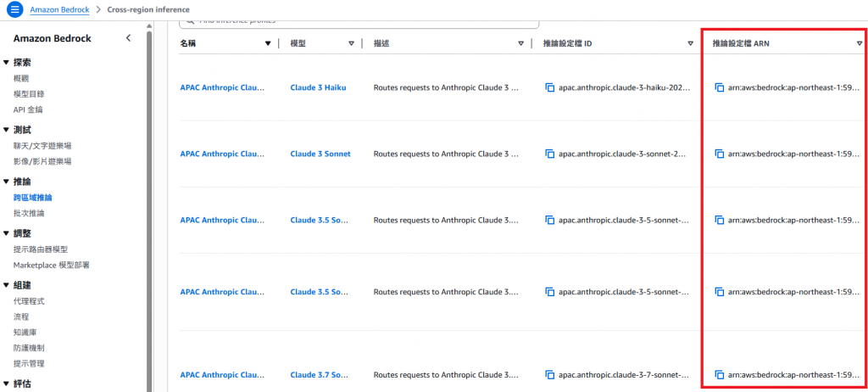Open 防護機制 in the sidebar
This screenshot has height=392, width=868.
pyautogui.click(x=29, y=348)
